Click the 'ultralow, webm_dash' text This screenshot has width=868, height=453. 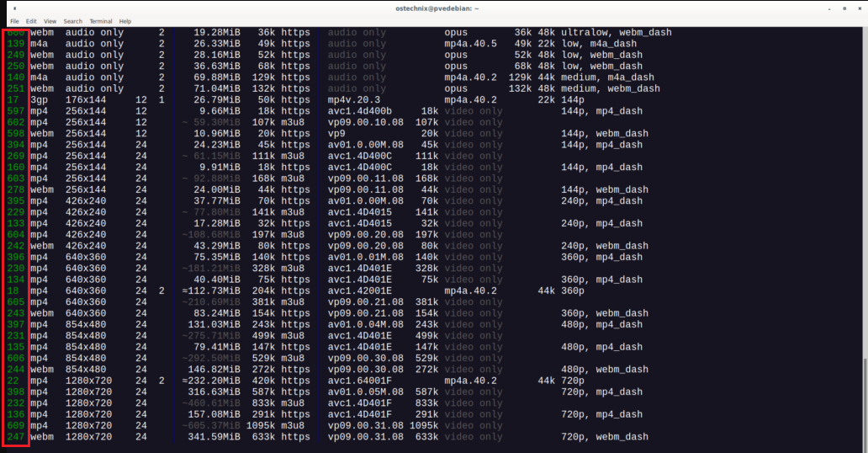[611, 33]
